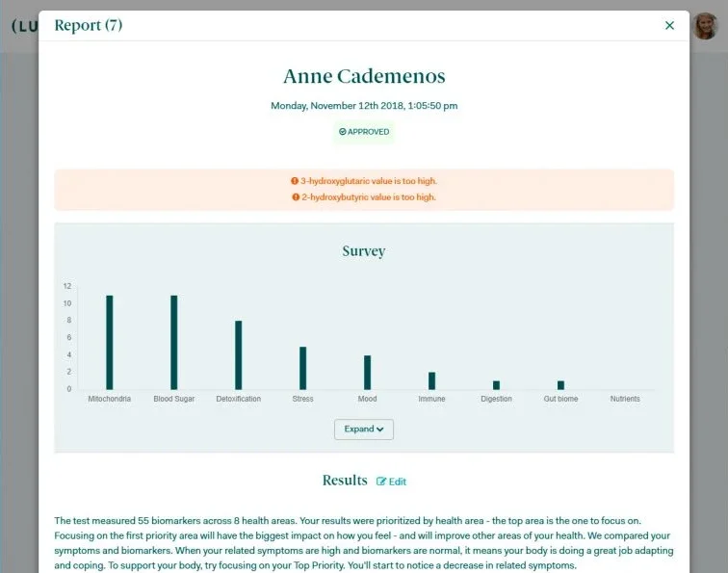
Task: Select the Gut biome bar in chart
Action: pos(560,385)
